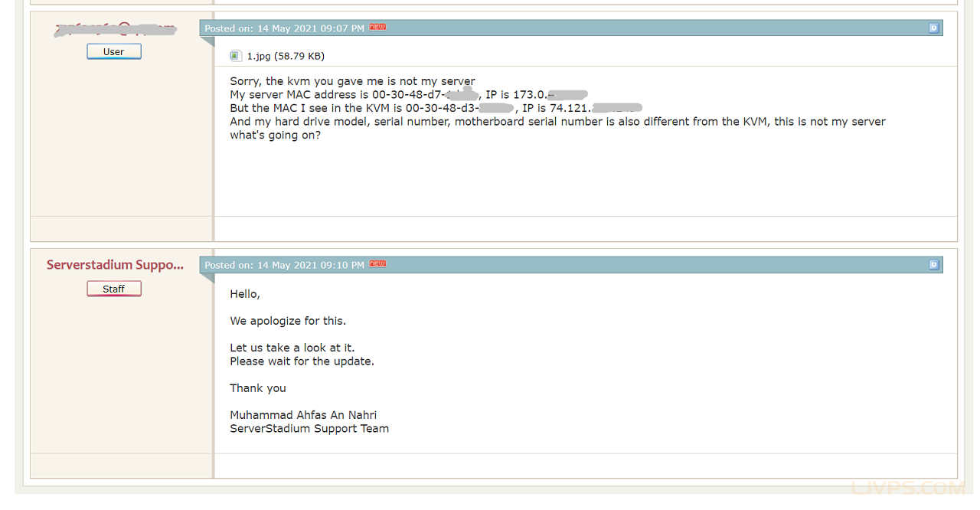Click the line 'what's going on?'
The image size is (980, 510).
275,136
